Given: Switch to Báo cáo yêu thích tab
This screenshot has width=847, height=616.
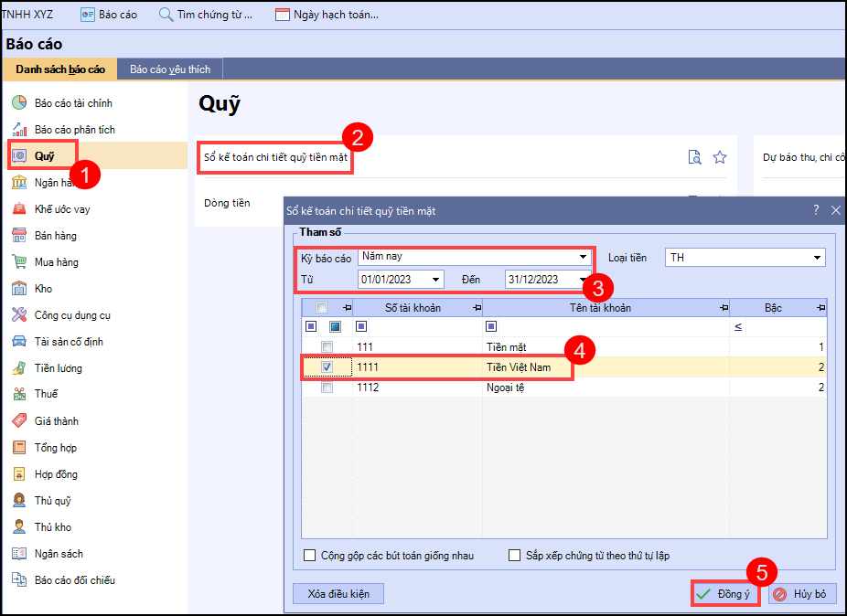Looking at the screenshot, I should pos(170,69).
